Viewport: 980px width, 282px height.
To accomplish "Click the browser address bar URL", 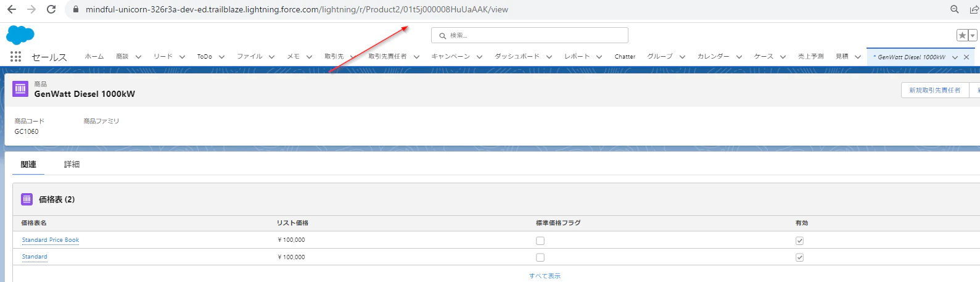I will (297, 9).
